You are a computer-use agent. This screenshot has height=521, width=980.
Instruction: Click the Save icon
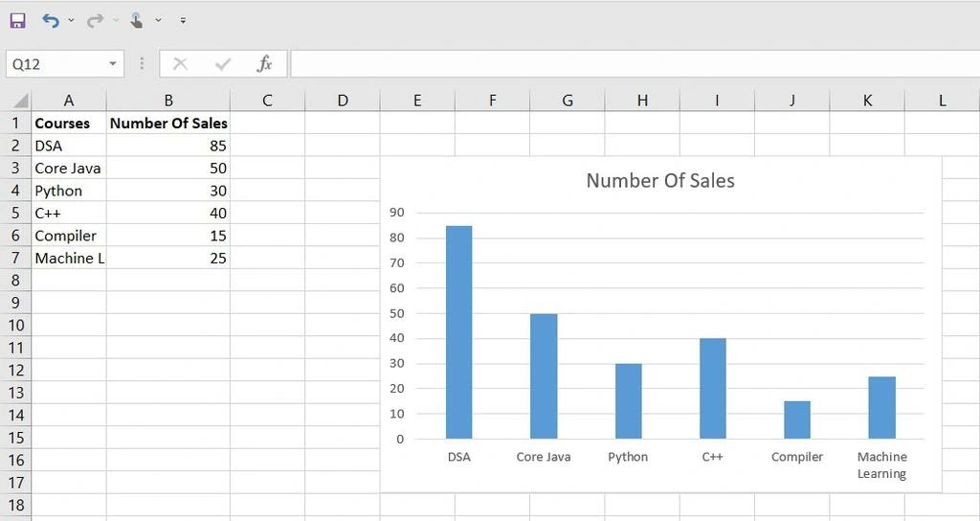pyautogui.click(x=17, y=21)
